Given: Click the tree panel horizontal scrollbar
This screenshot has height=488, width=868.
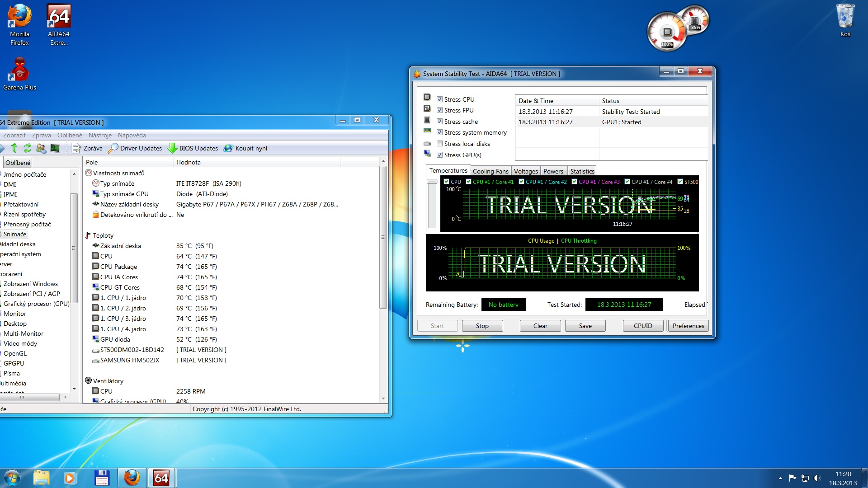Looking at the screenshot, I should (x=30, y=398).
